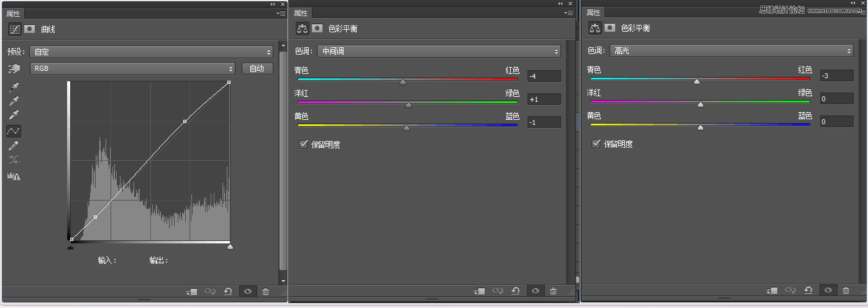Collapse the Highlights Color Balance panel double-arrow
Viewport: 868px width, 308px height.
(852, 4)
